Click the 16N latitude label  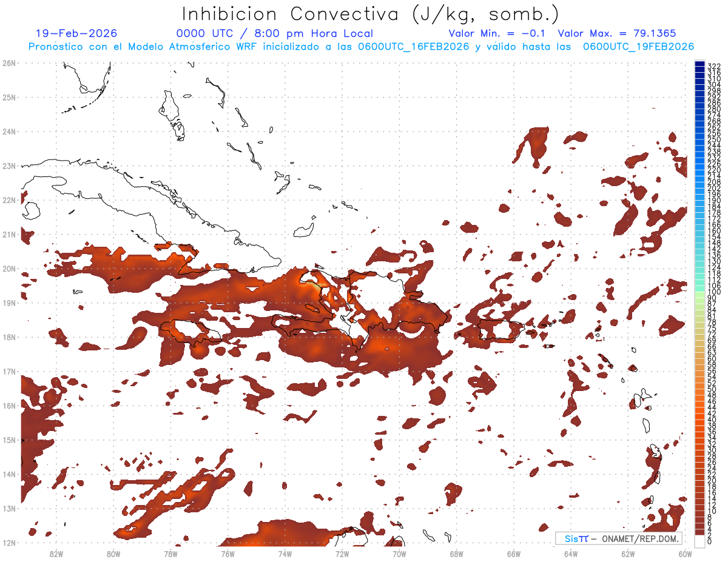[9, 406]
